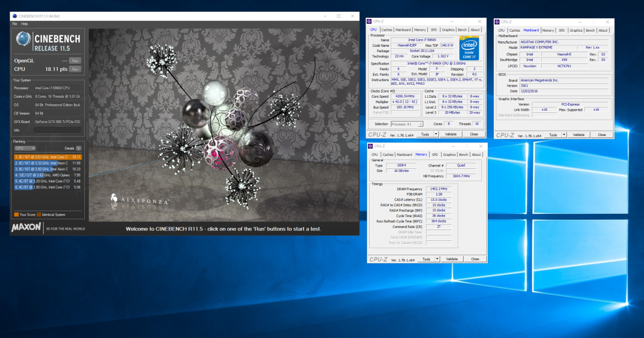Click the Cinebench globe logo icon
This screenshot has height=338, width=644.
[x=23, y=39]
